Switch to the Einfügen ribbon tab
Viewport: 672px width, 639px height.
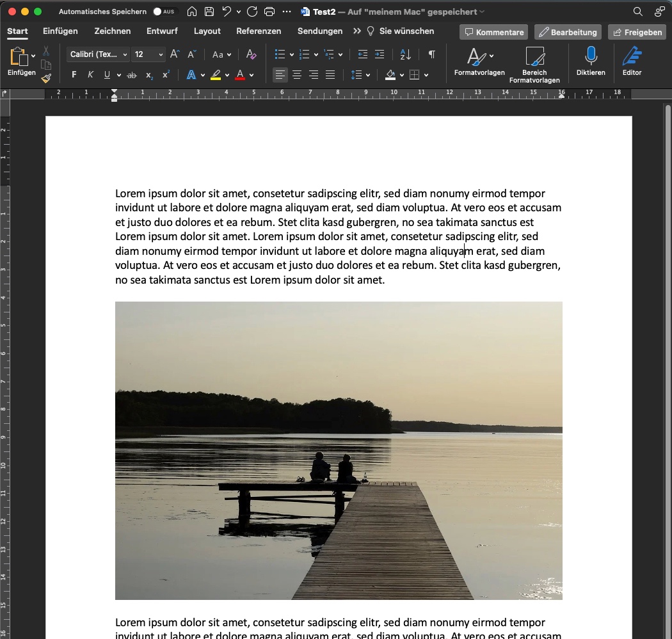pyautogui.click(x=60, y=31)
